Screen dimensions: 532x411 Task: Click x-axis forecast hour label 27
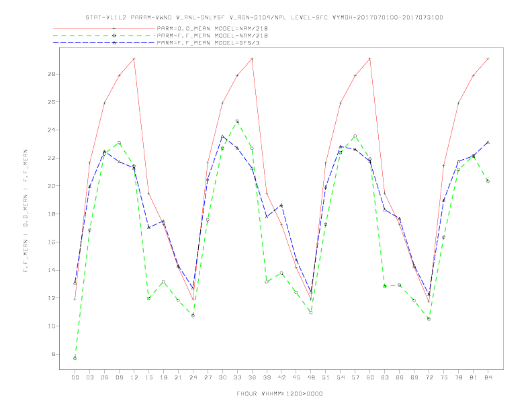(x=208, y=377)
